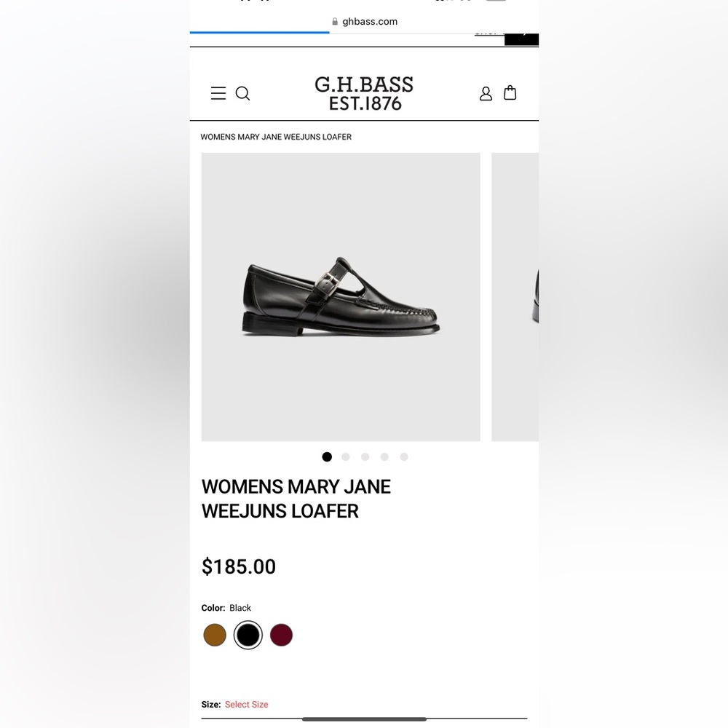Open site search with magnifier icon

pos(243,93)
